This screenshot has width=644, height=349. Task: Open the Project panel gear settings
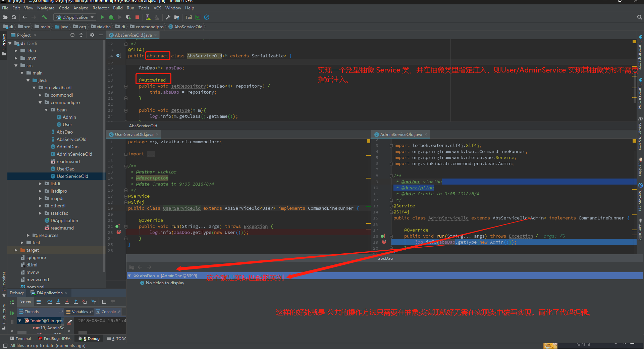(x=92, y=35)
